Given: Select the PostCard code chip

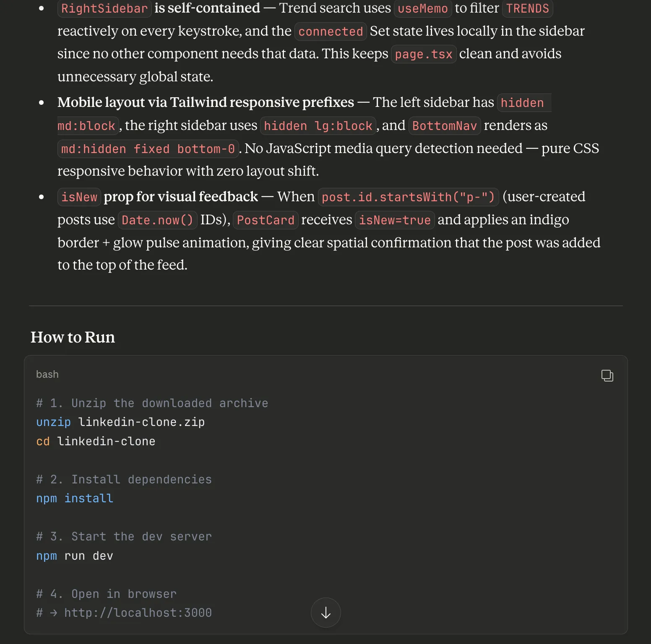Looking at the screenshot, I should [x=266, y=220].
